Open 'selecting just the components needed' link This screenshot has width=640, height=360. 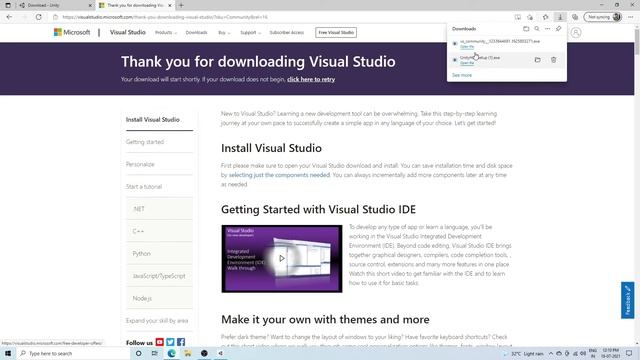click(x=279, y=175)
